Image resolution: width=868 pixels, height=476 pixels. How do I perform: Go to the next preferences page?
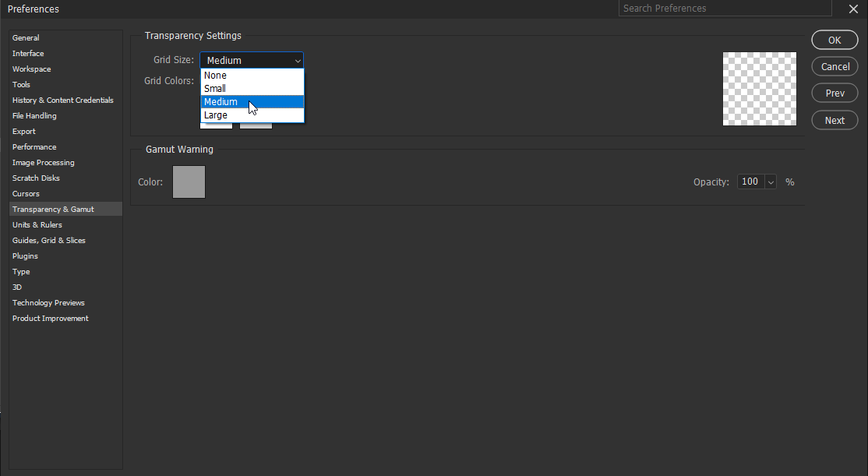834,119
